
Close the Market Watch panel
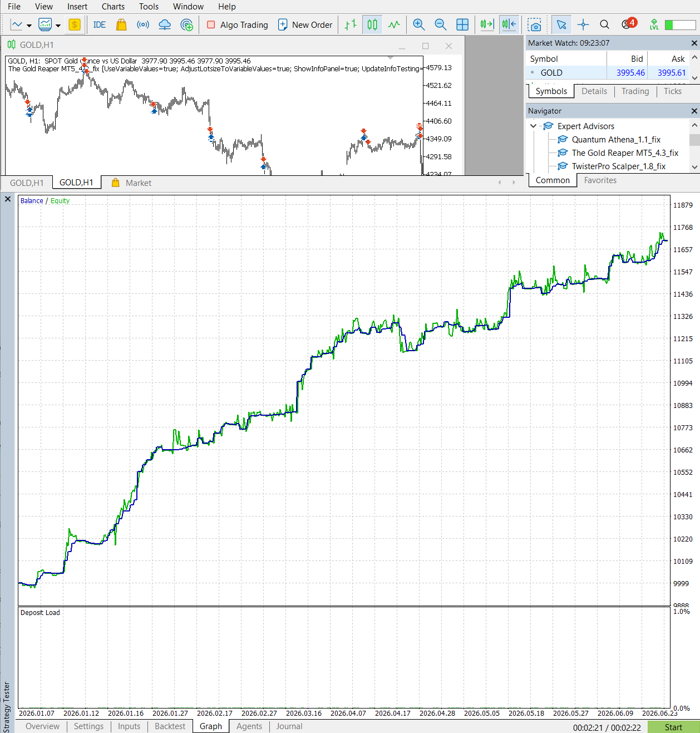coord(694,43)
